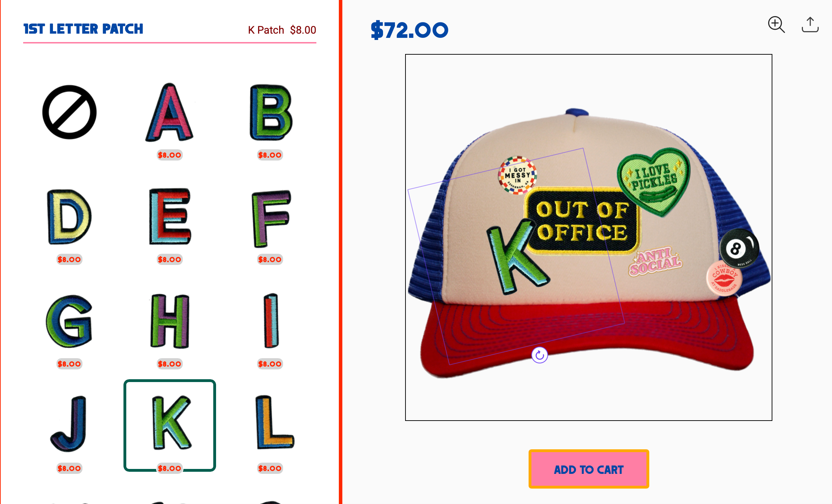Viewport: 832px width, 504px height.
Task: Click the share upload icon
Action: (810, 25)
